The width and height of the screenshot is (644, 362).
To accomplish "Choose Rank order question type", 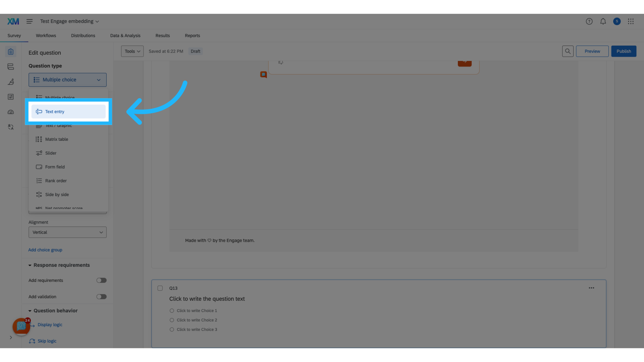I will coord(68,181).
